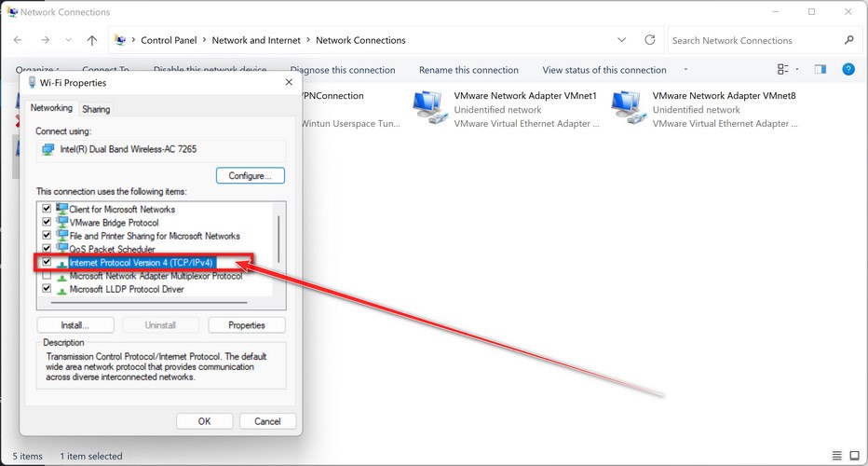Viewport: 868px width, 466px height.
Task: Open the view options dropdown arrow
Action: pyautogui.click(x=797, y=69)
